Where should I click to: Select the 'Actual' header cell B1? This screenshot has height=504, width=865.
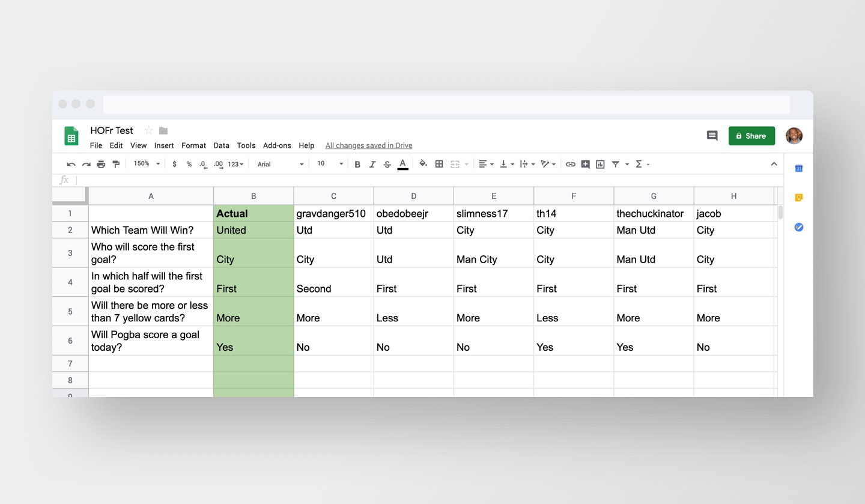[x=253, y=213]
